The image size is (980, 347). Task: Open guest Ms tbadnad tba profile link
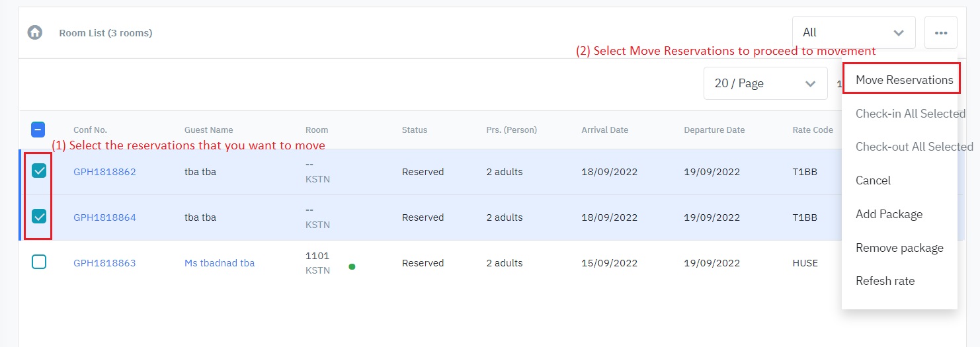[x=220, y=263]
